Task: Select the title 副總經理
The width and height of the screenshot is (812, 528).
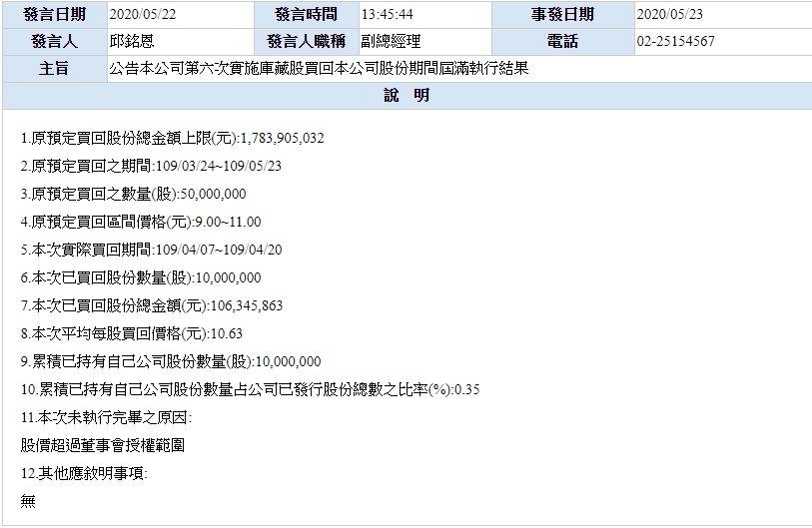Action: [x=391, y=41]
